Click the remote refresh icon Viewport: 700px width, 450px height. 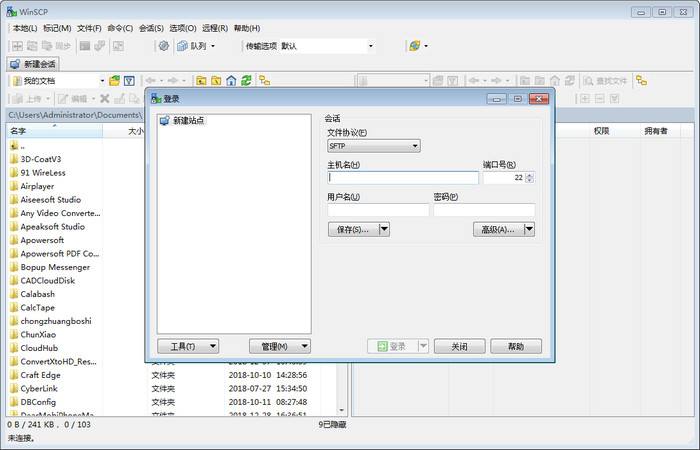[570, 81]
